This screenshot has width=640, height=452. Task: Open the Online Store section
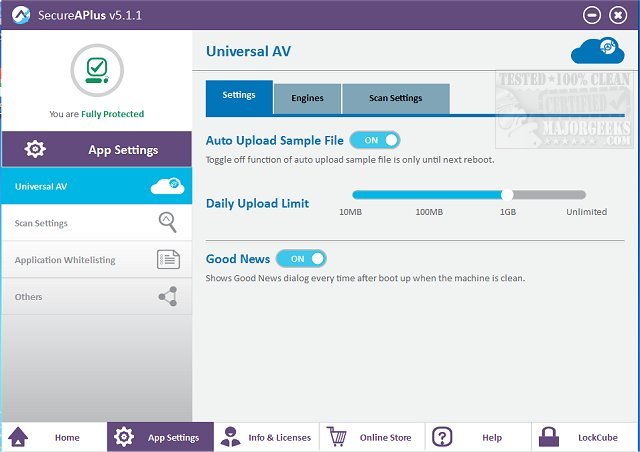[x=372, y=437]
